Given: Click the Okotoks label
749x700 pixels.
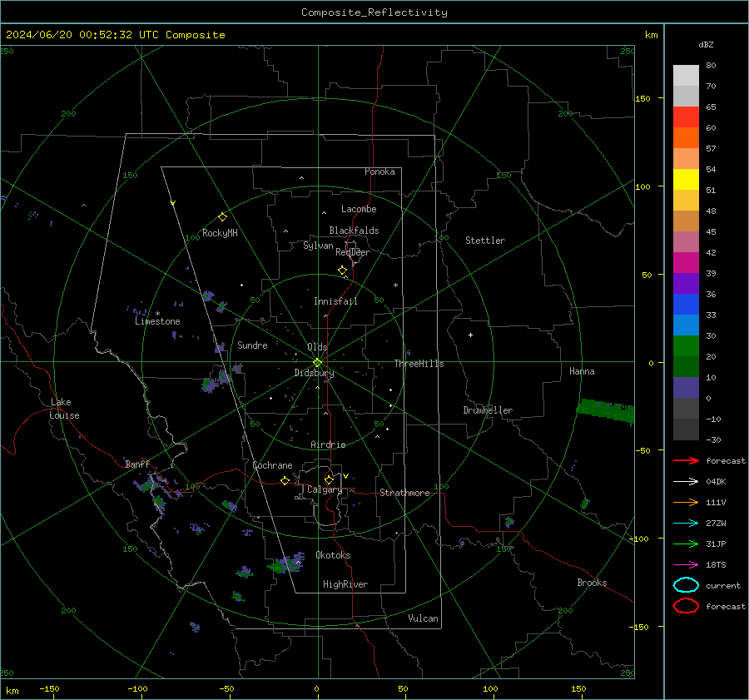Looking at the screenshot, I should point(333,555).
